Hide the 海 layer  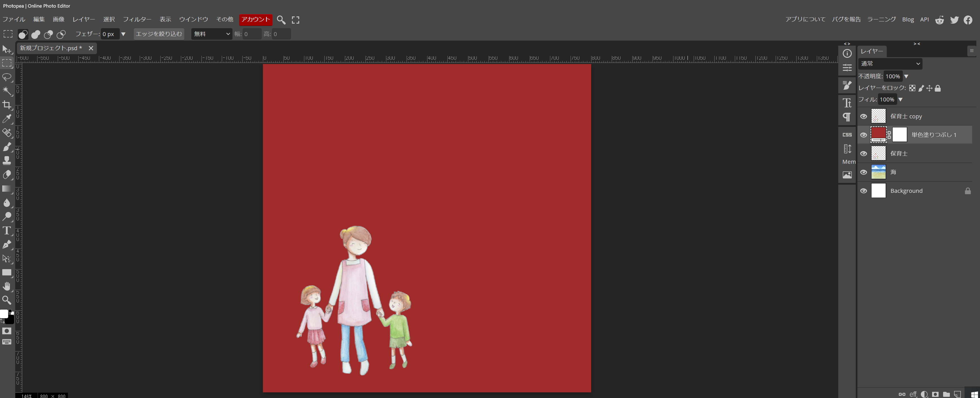click(x=864, y=173)
